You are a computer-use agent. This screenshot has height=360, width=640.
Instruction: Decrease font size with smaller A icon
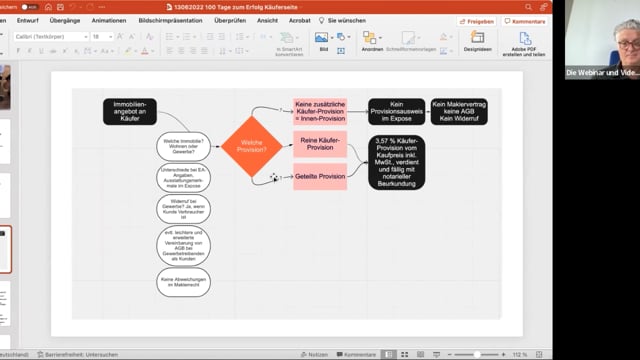pos(132,37)
